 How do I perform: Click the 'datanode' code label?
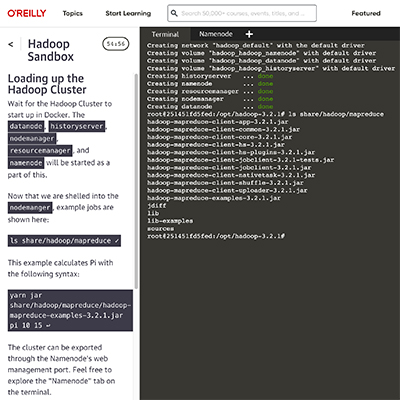click(x=26, y=126)
